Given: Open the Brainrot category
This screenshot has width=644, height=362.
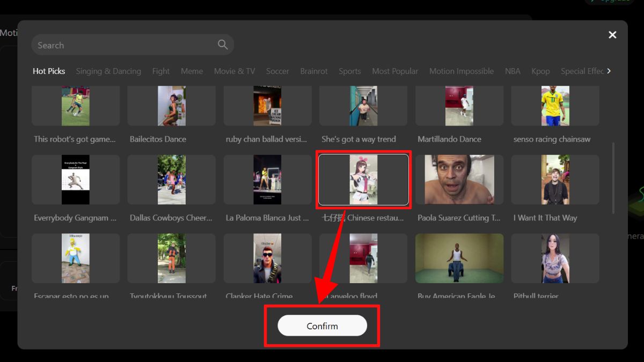Looking at the screenshot, I should pyautogui.click(x=314, y=71).
